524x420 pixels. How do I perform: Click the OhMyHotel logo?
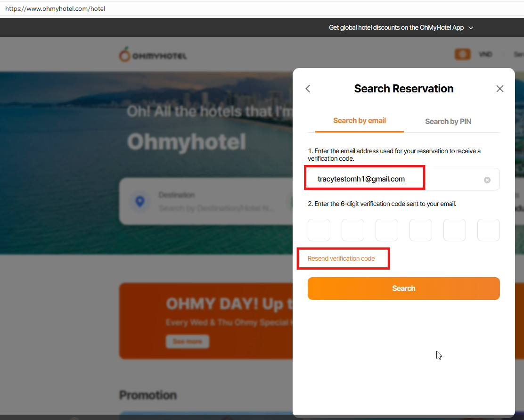[x=153, y=55]
